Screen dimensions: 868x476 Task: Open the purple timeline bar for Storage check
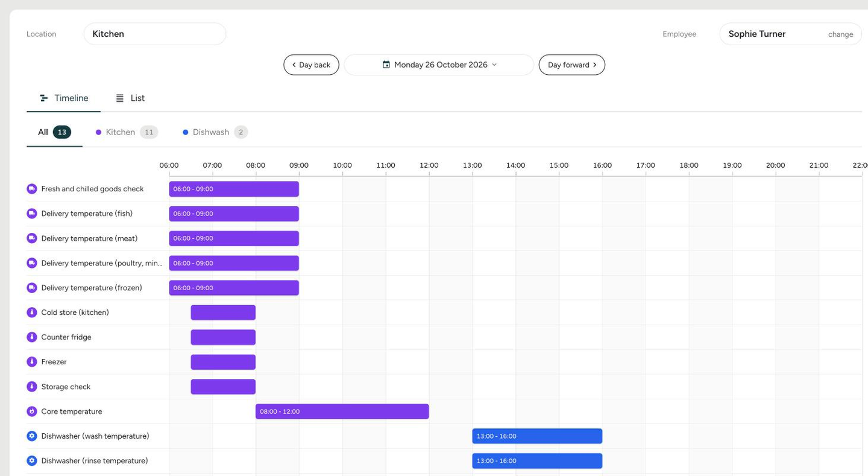[223, 387]
